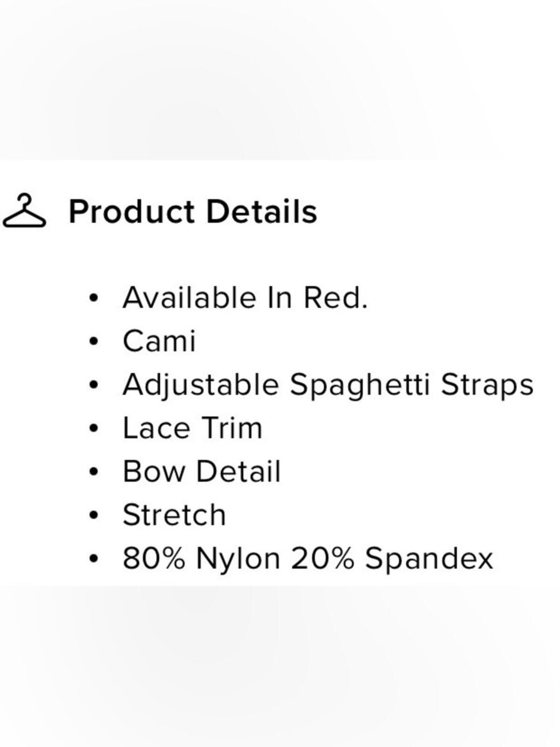Select the 'Stretch' list item

174,514
